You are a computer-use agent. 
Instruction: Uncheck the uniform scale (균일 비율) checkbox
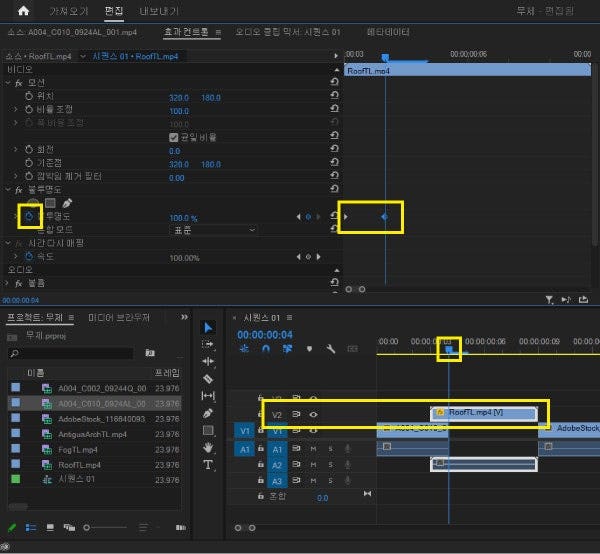[173, 137]
